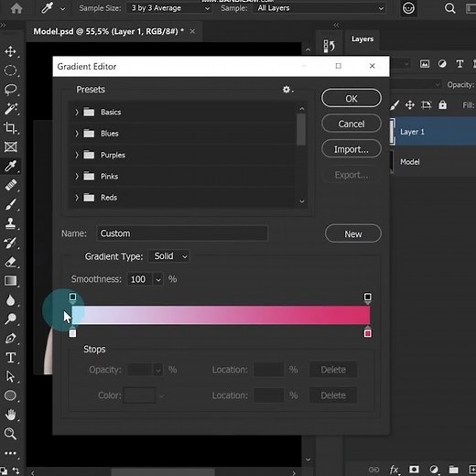
Task: Open the eyedropper tool preset picker arrow
Action: pyautogui.click(x=62, y=9)
